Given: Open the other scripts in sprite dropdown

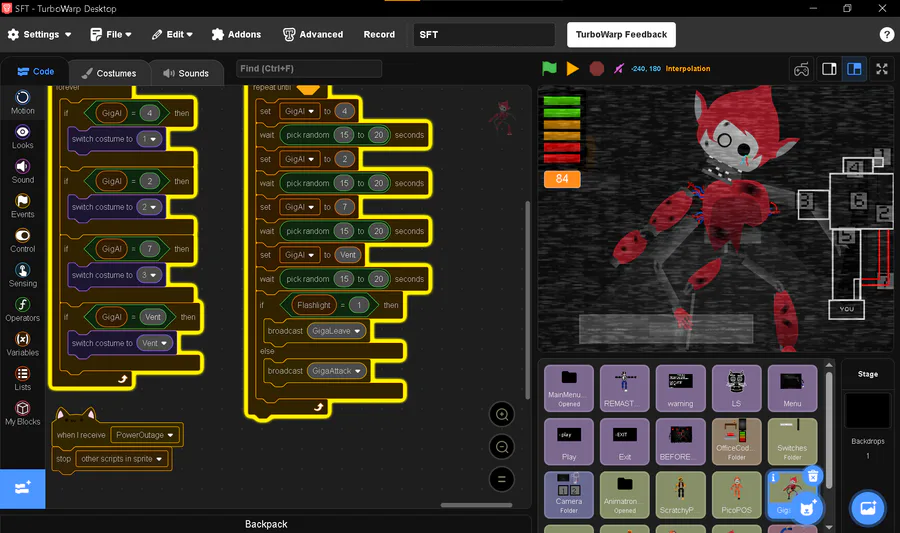Looking at the screenshot, I should click(x=122, y=458).
